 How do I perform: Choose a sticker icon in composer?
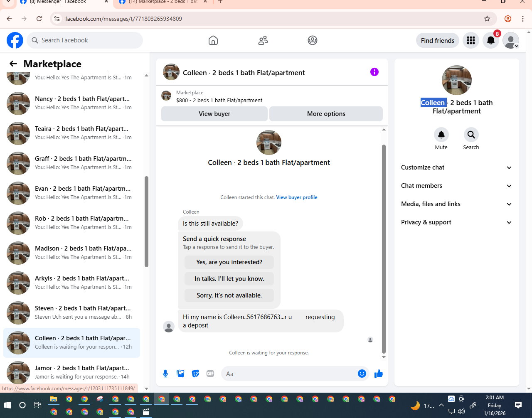coord(195,374)
